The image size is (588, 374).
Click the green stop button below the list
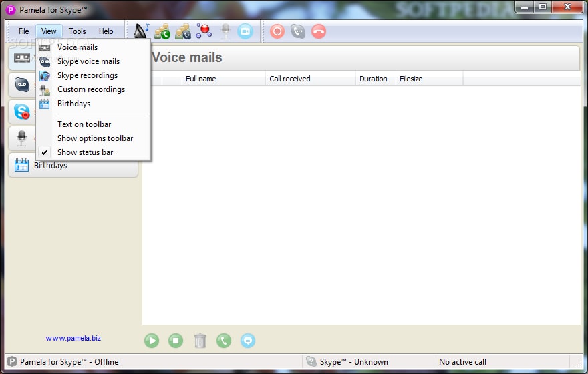[176, 341]
